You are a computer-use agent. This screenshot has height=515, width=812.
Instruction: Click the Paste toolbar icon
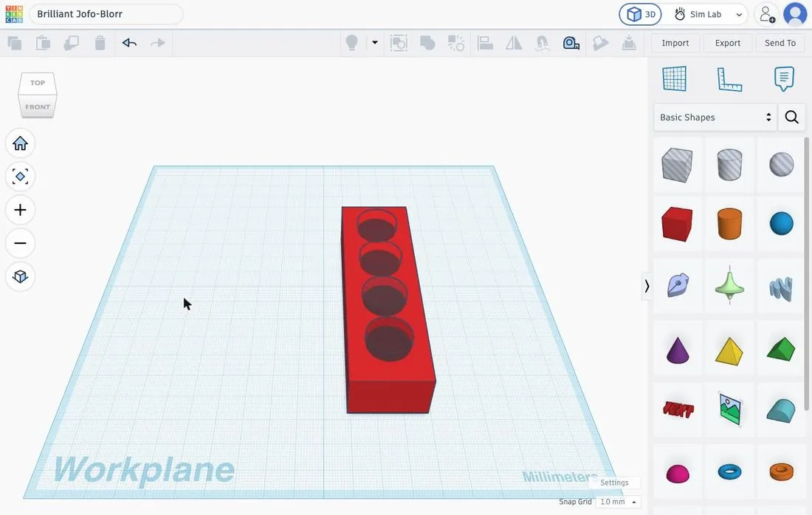click(43, 43)
